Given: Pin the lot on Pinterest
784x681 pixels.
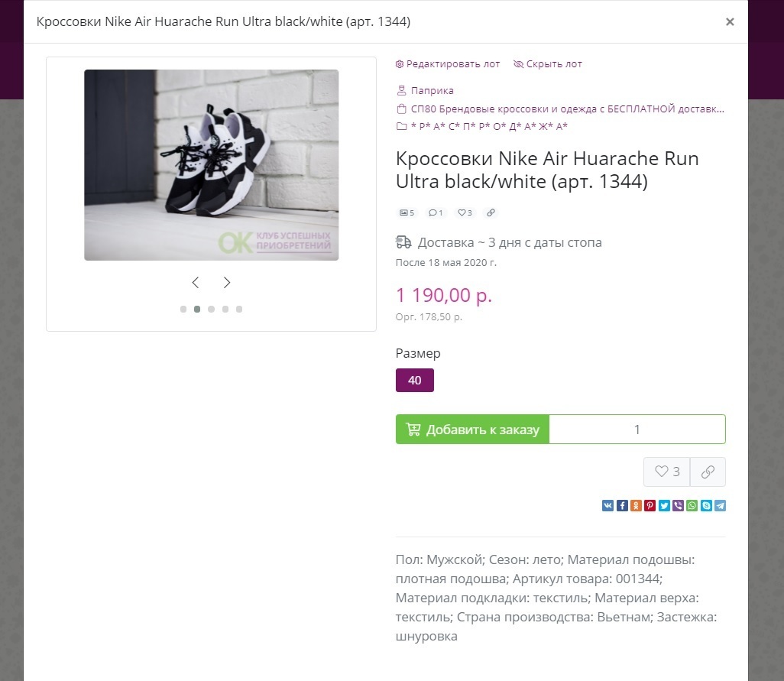Looking at the screenshot, I should pos(650,505).
